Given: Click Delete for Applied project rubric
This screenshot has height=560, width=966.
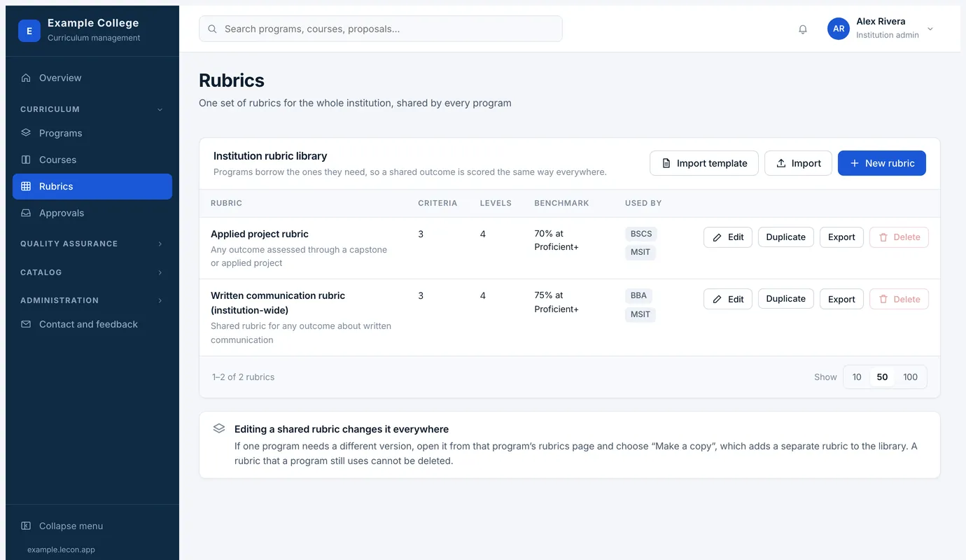Looking at the screenshot, I should coord(899,237).
